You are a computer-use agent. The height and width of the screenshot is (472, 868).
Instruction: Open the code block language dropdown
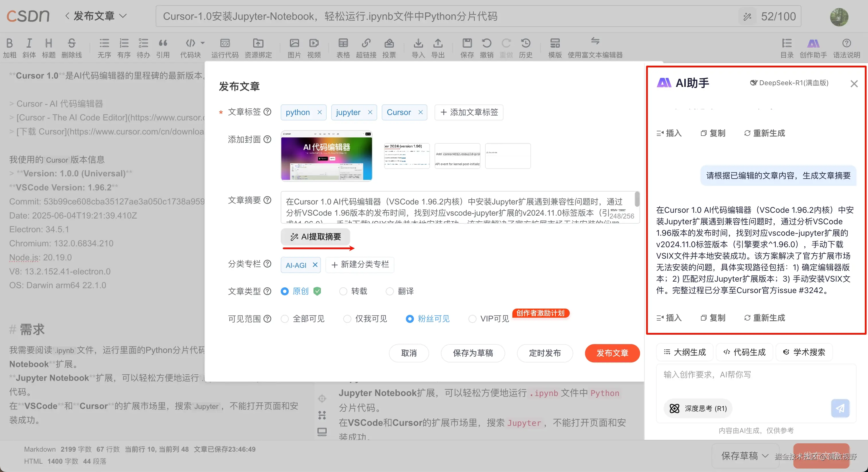click(x=203, y=43)
